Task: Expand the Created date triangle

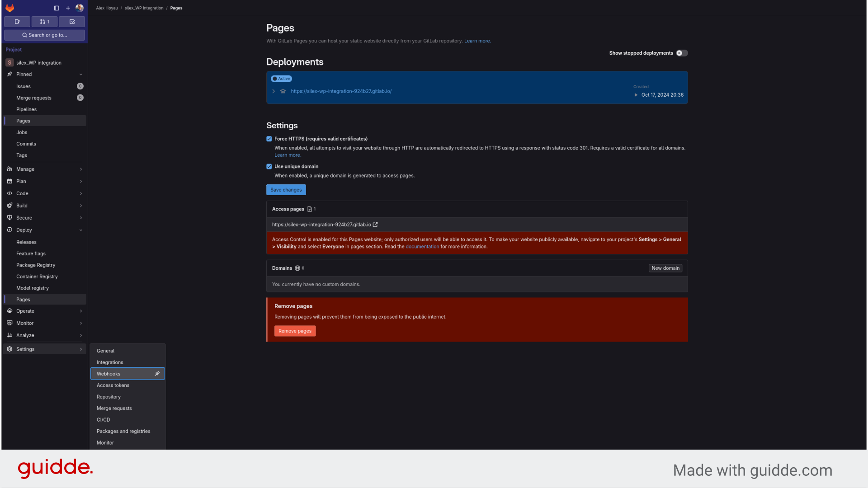Action: 636,95
